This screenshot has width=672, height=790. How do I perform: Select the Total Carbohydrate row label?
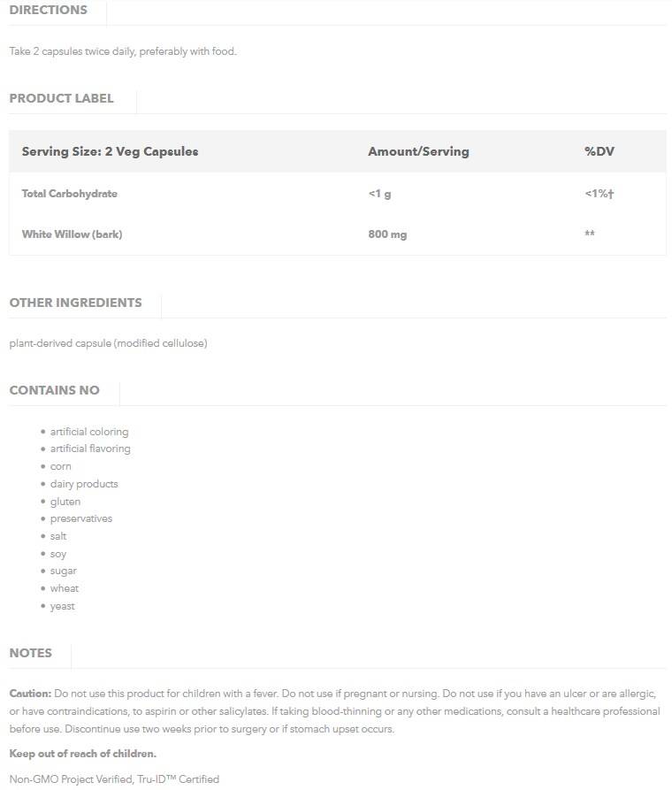69,194
